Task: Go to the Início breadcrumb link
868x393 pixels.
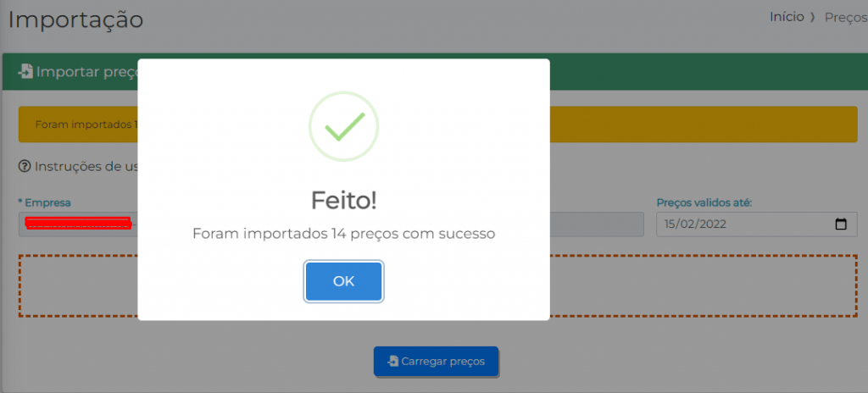Action: pyautogui.click(x=786, y=18)
